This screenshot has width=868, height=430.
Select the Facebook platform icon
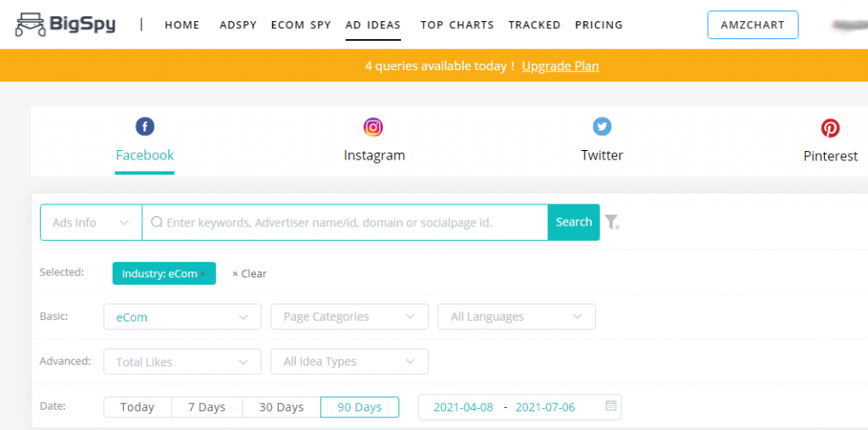point(145,127)
